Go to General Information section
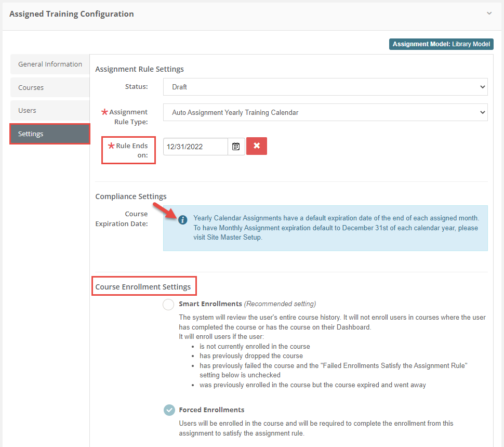The image size is (504, 447). click(49, 64)
